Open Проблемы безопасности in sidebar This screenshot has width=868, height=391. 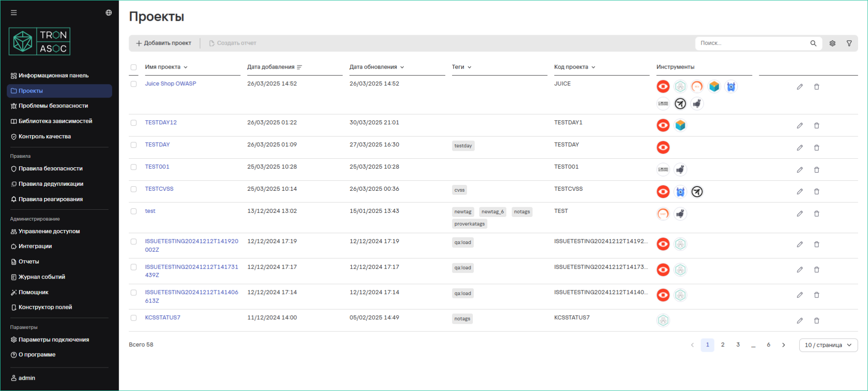tap(53, 106)
